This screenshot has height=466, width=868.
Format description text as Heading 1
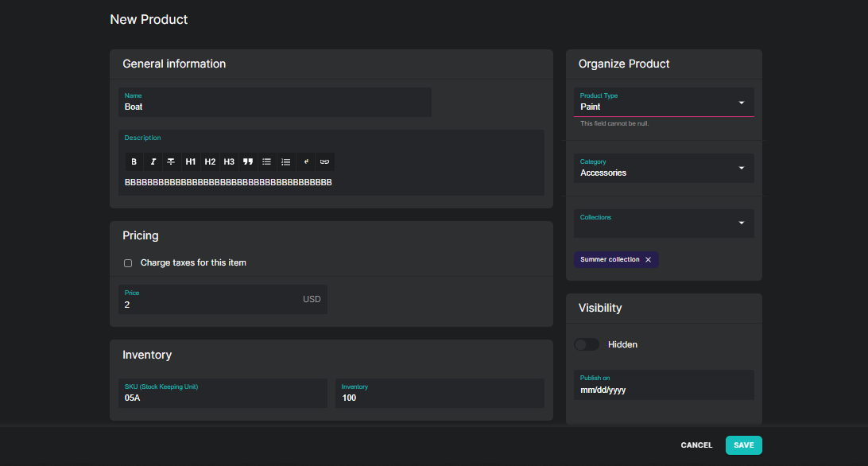coord(190,161)
